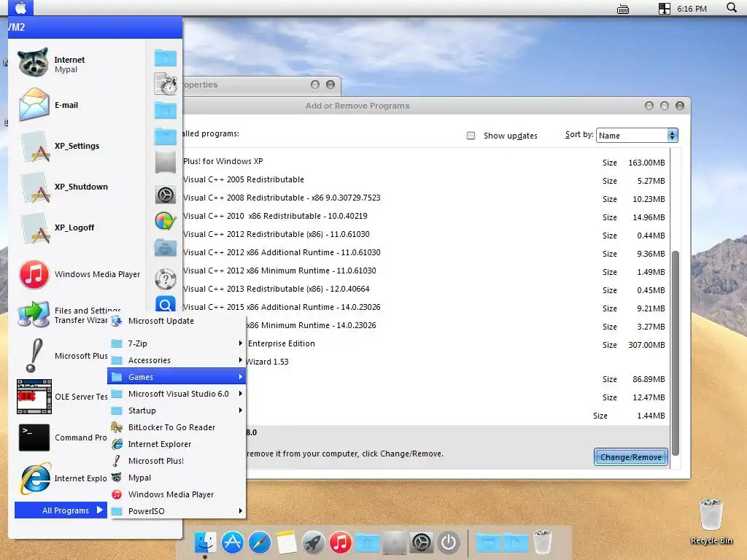
Task: Click the 6:16 PM clock
Action: [x=692, y=9]
